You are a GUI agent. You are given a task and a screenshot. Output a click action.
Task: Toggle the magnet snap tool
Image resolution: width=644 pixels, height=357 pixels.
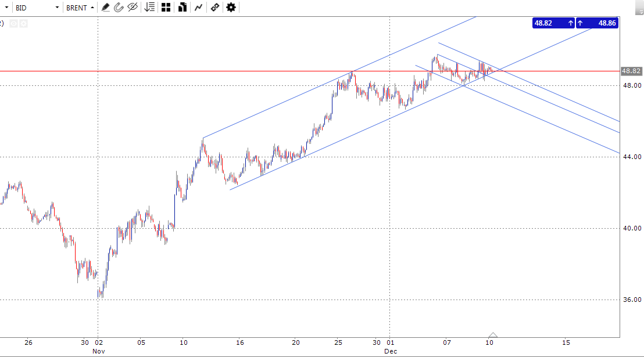(119, 8)
